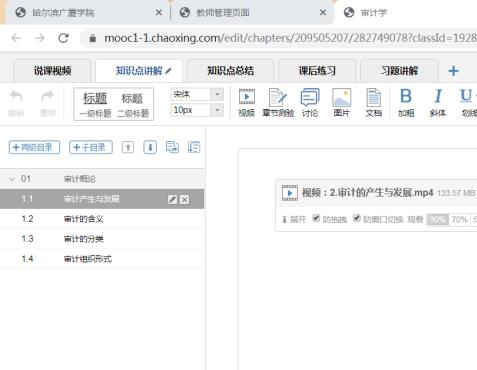Collapse the 01 chapter tree node

(12, 179)
